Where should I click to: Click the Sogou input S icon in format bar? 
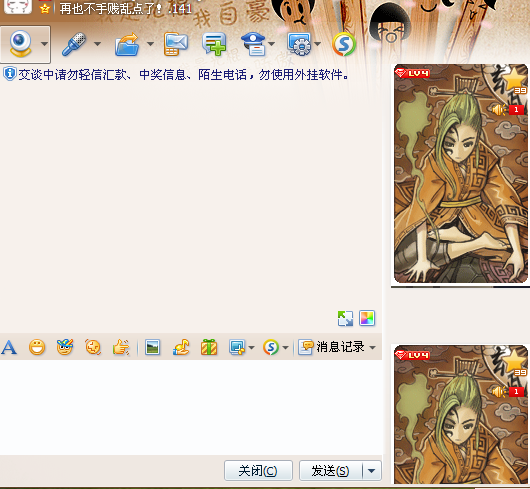coord(271,347)
